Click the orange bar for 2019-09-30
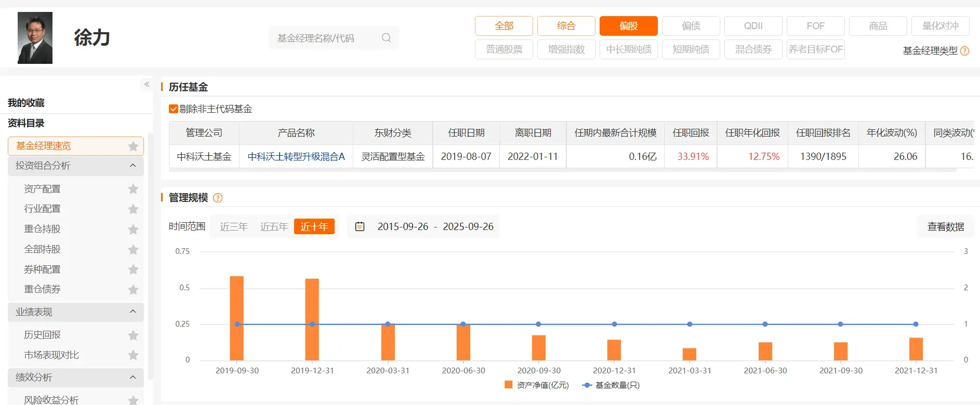 point(236,318)
